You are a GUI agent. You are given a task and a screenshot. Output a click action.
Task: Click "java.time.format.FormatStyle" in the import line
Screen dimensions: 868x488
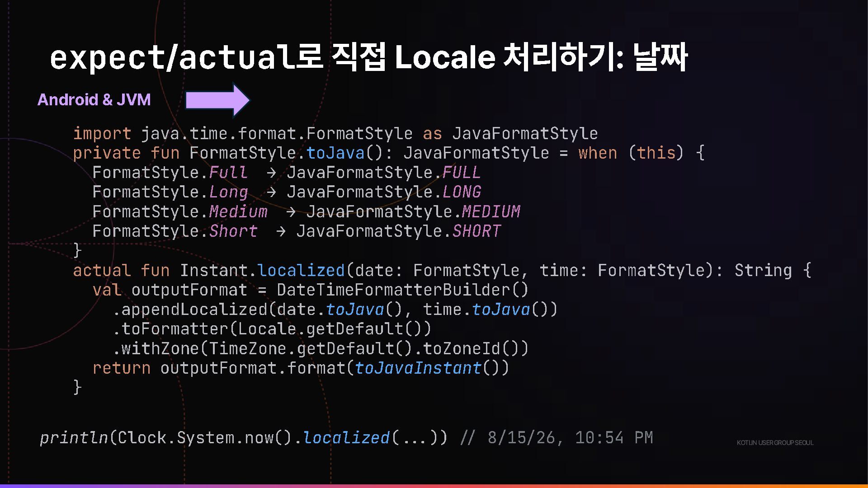pos(277,134)
